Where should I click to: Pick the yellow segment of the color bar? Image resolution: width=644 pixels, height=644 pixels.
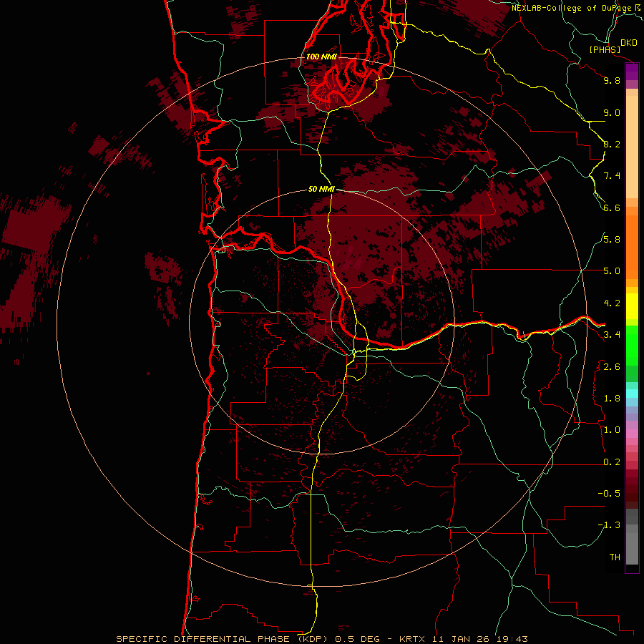pos(632,306)
